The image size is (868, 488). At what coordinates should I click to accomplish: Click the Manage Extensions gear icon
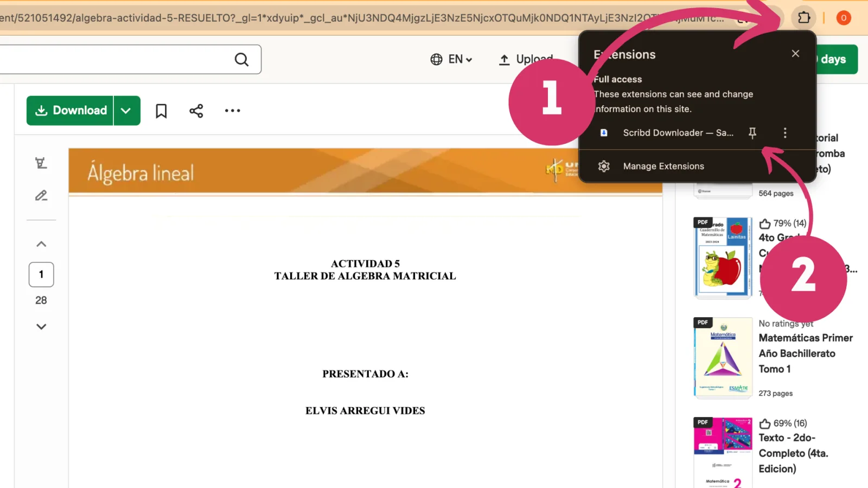tap(604, 166)
